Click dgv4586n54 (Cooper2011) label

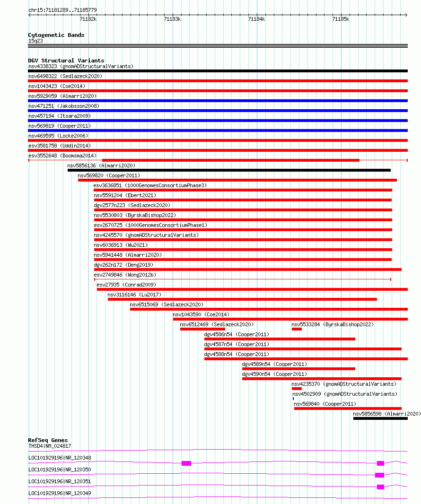pos(237,335)
